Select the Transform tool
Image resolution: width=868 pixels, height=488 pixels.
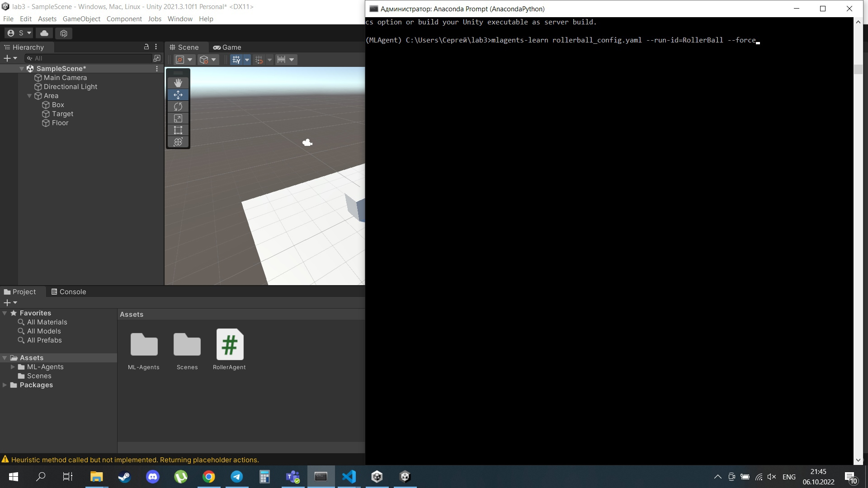178,142
